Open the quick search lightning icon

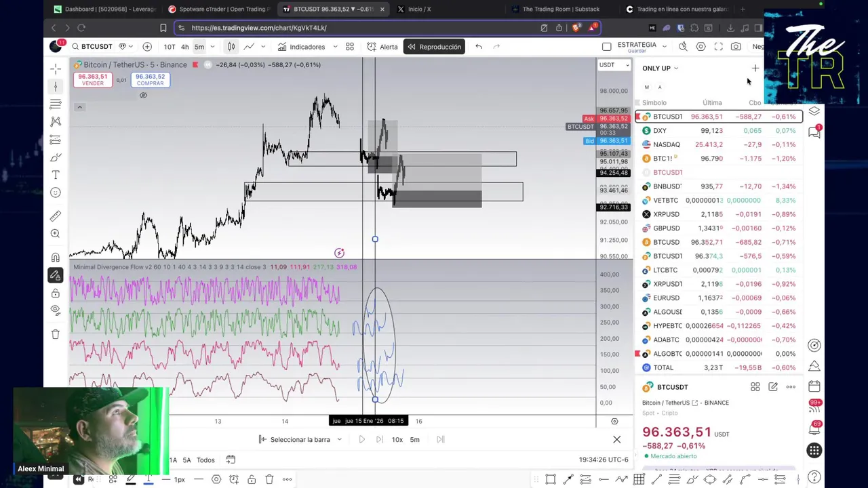pos(683,47)
